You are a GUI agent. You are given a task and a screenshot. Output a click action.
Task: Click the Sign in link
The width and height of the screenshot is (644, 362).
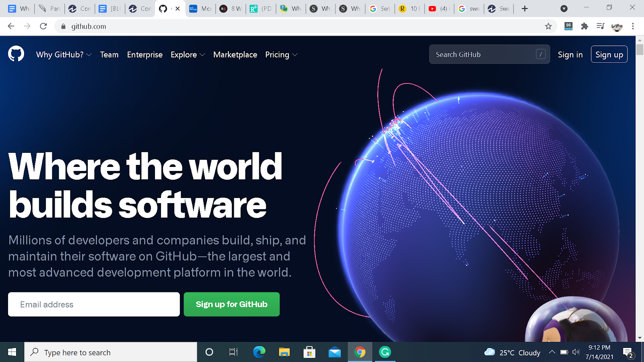pyautogui.click(x=570, y=55)
